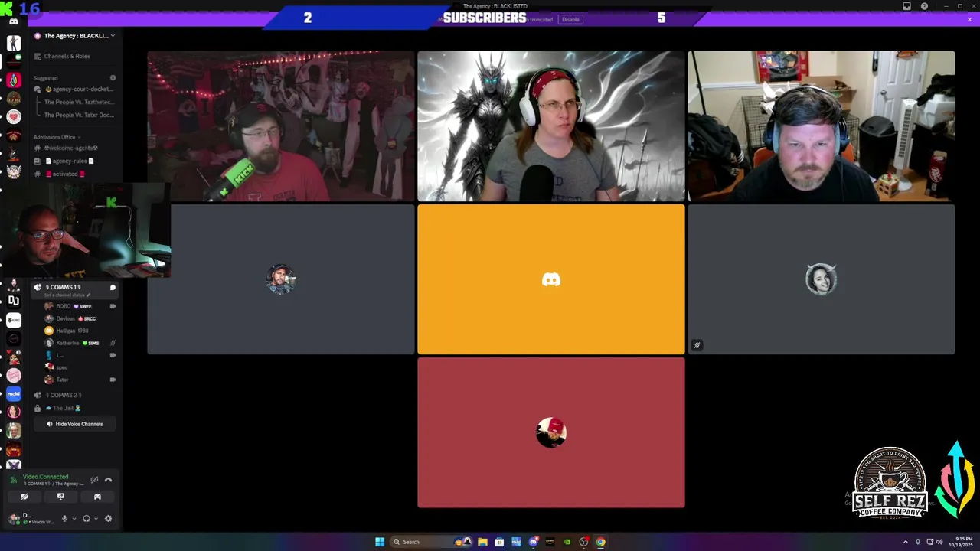
Task: Open the 'DD' server icon in the server list
Action: (x=14, y=302)
